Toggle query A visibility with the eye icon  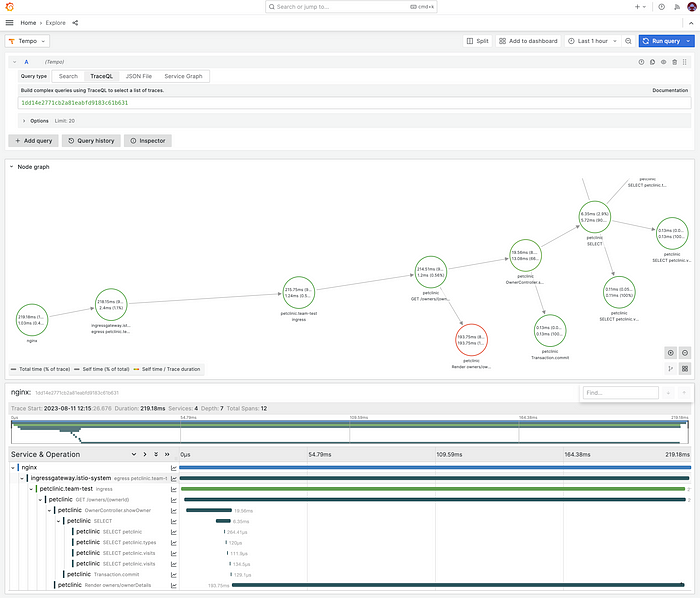(x=663, y=62)
